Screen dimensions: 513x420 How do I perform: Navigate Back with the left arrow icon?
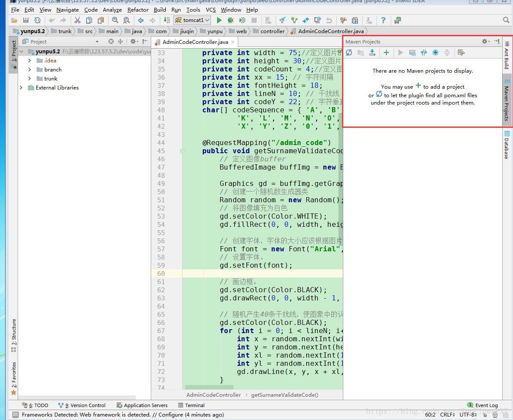pos(141,20)
